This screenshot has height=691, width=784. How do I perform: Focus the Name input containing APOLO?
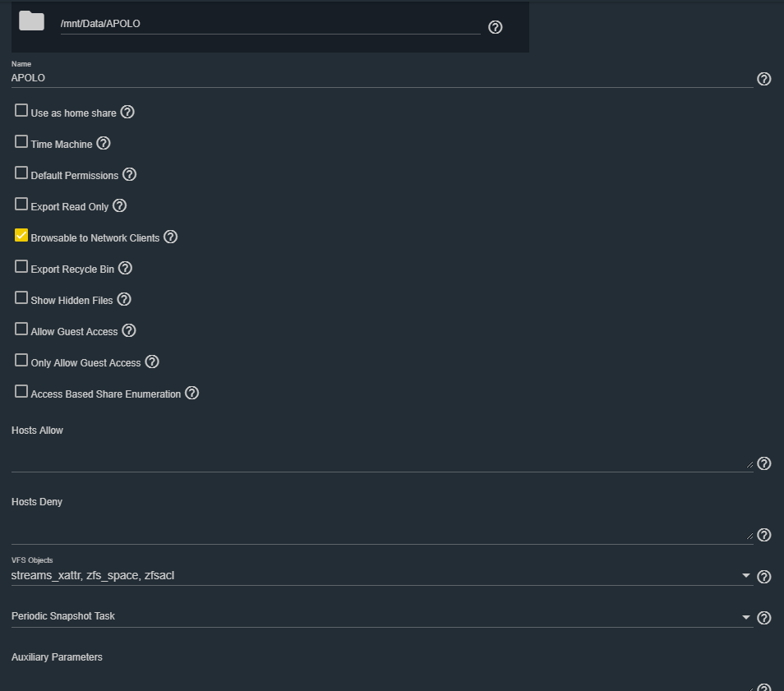click(382, 78)
